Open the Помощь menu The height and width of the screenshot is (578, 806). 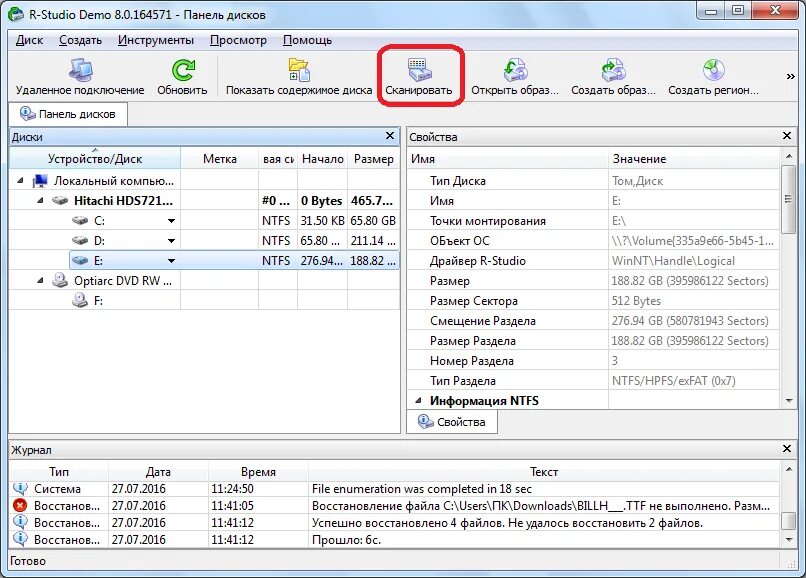307,40
